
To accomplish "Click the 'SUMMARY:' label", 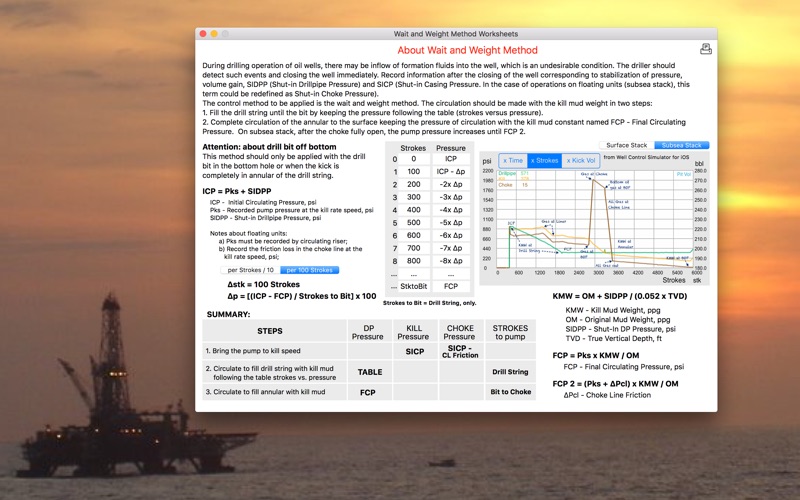I will (x=228, y=314).
